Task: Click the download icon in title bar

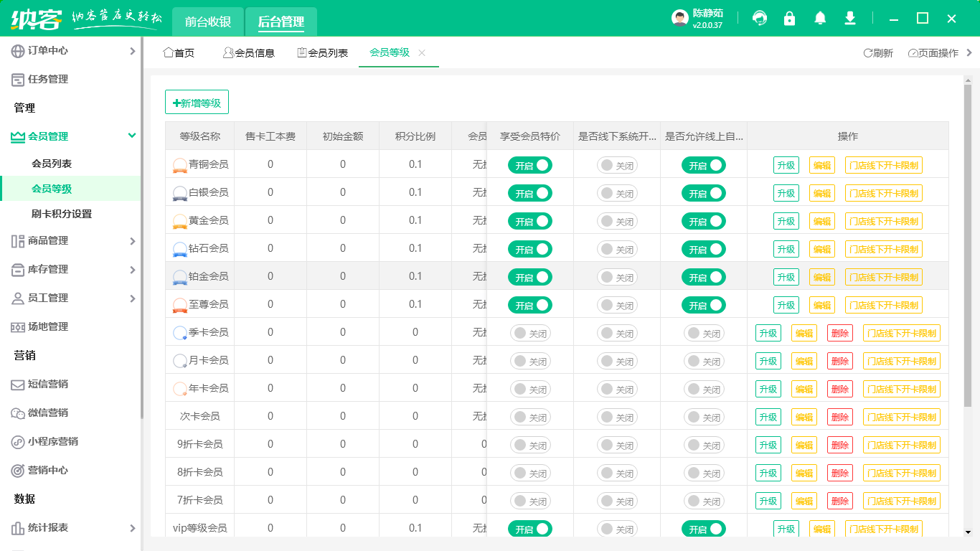Action: click(850, 19)
